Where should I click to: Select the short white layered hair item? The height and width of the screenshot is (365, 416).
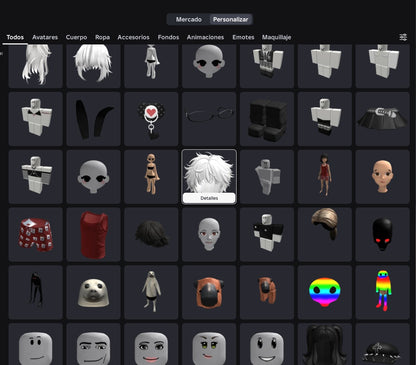(x=93, y=66)
